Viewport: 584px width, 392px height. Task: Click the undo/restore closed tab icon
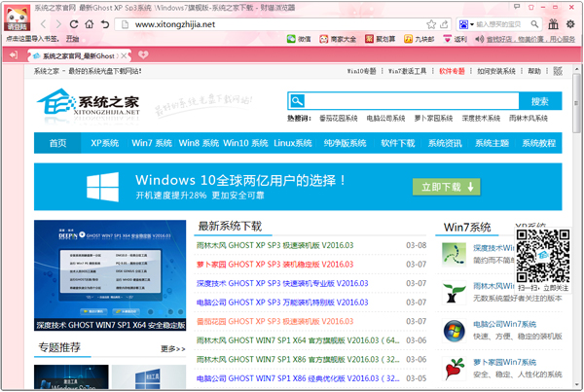click(x=105, y=23)
